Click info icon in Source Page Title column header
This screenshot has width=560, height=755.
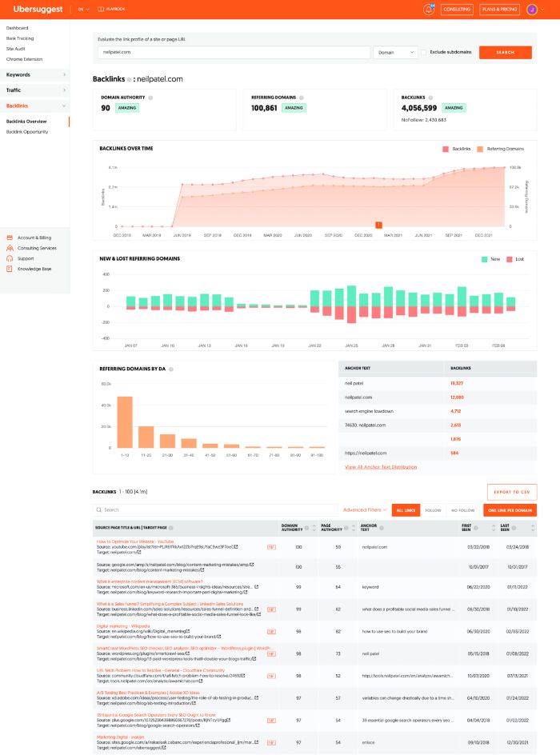[171, 528]
